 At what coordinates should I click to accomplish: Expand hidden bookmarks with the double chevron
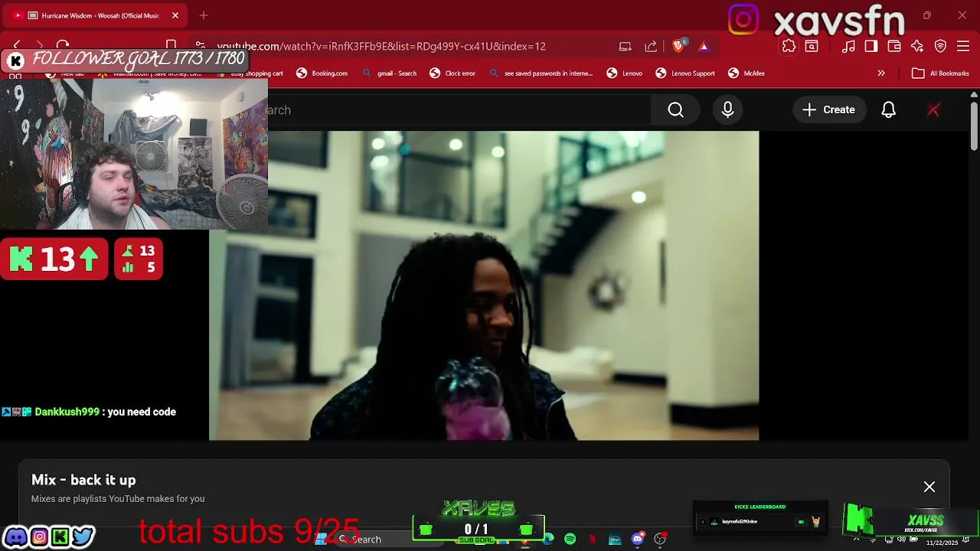(881, 73)
